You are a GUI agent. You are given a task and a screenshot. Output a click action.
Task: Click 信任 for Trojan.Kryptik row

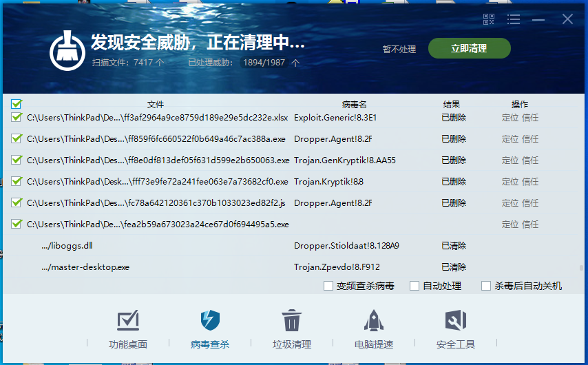(x=530, y=182)
